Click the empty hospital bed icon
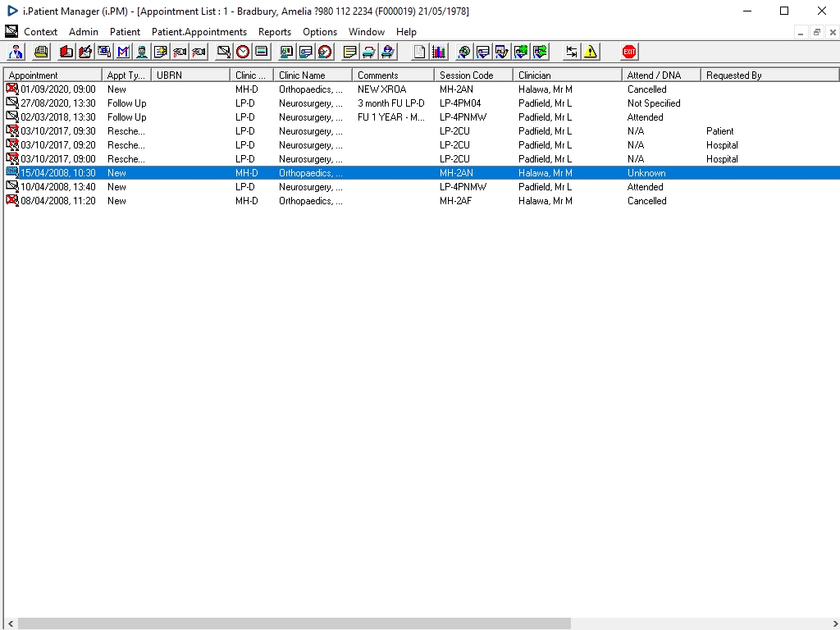 click(x=368, y=52)
